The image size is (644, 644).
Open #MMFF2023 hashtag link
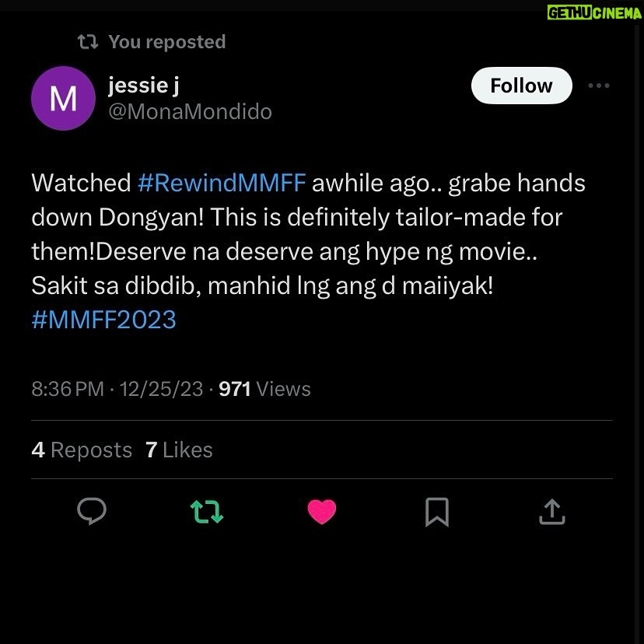point(104,320)
